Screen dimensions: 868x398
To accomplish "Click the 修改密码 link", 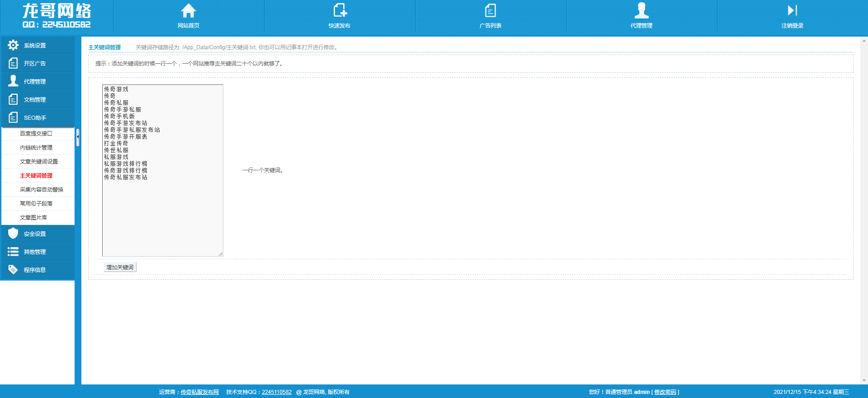I will point(665,392).
